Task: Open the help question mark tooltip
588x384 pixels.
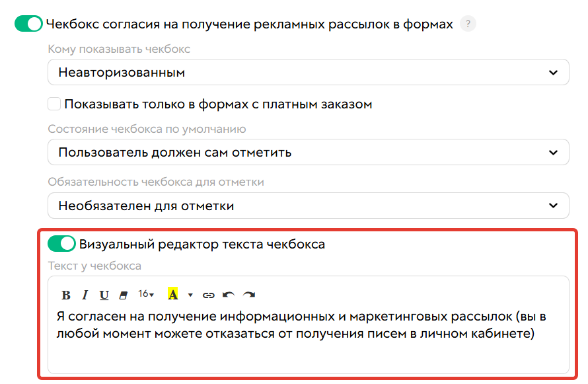Action: click(x=468, y=24)
